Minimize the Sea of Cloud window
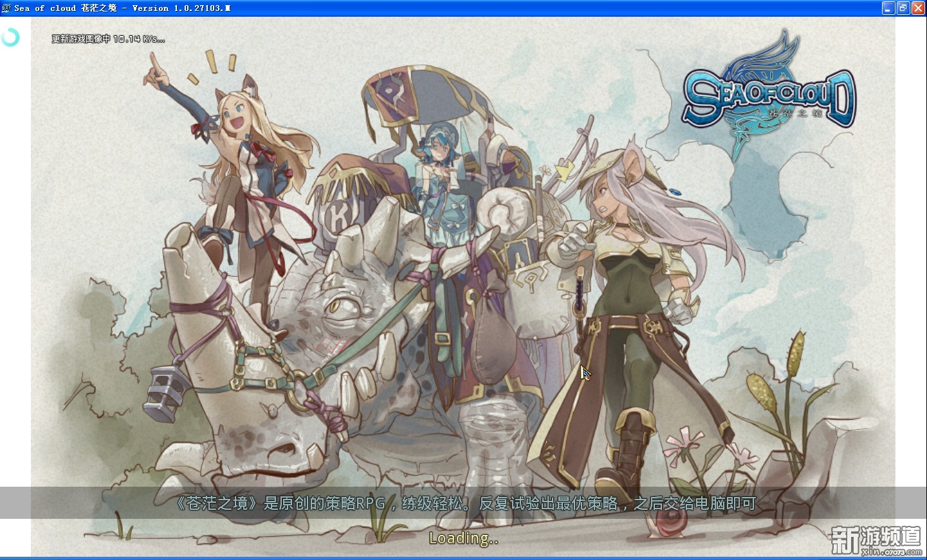The width and height of the screenshot is (927, 560). (888, 8)
